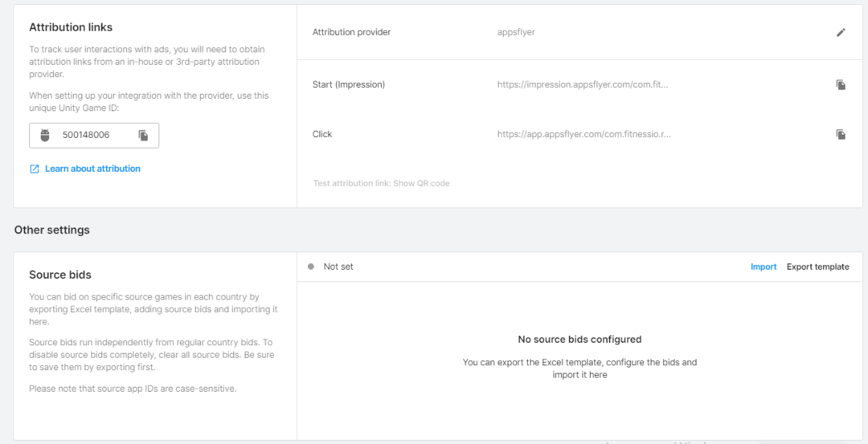
Task: Open the Learn about attribution link
Action: coord(92,169)
